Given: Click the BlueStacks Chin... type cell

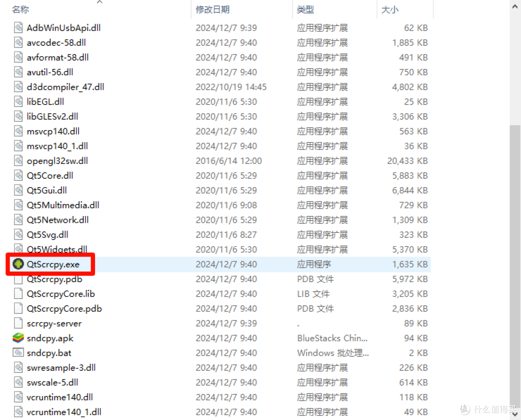Looking at the screenshot, I should pyautogui.click(x=332, y=338).
